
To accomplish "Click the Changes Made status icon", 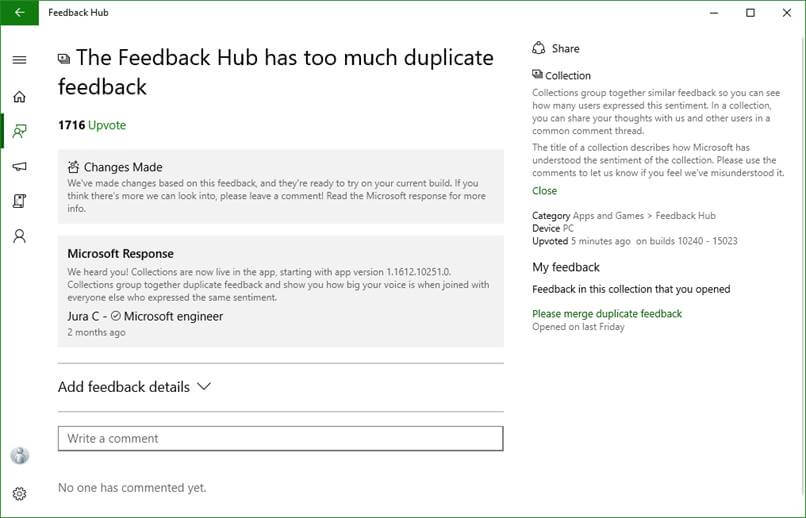I will pyautogui.click(x=74, y=167).
